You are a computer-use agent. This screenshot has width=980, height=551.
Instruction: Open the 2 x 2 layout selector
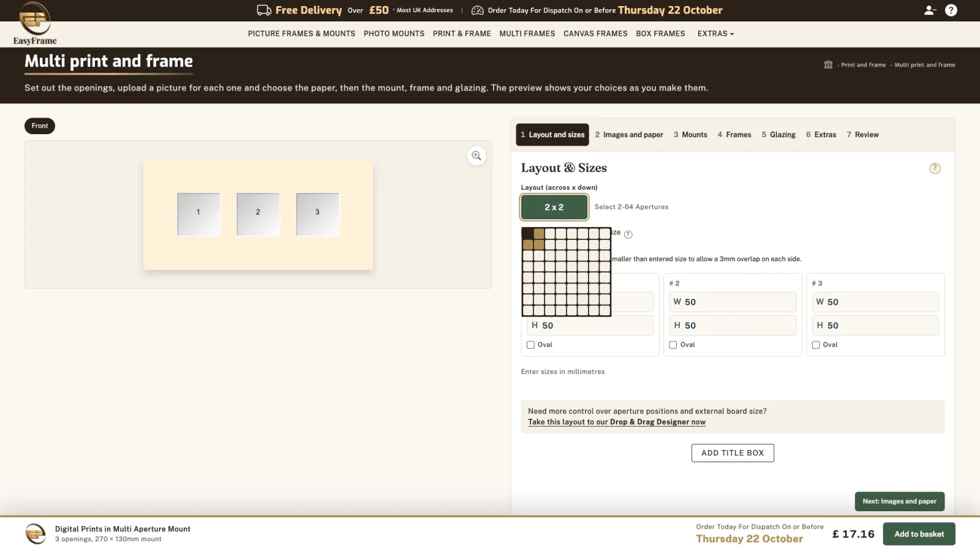pyautogui.click(x=554, y=207)
